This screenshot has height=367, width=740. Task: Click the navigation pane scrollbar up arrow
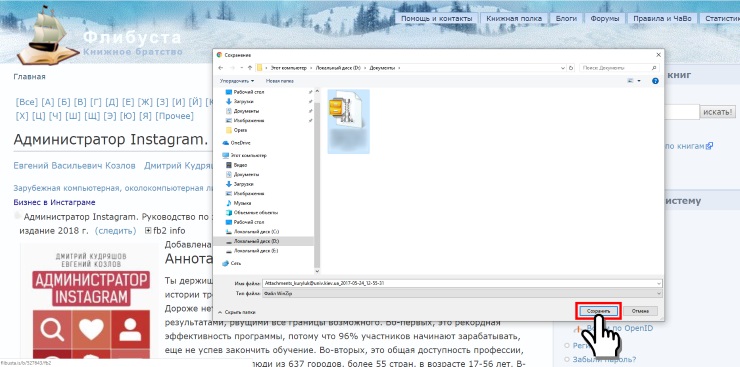coord(317,90)
